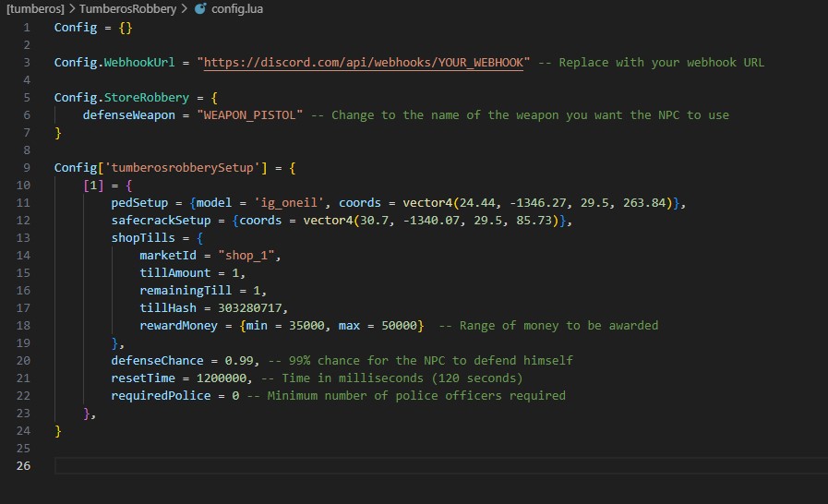Click line number 26 in the gutter

click(24, 465)
